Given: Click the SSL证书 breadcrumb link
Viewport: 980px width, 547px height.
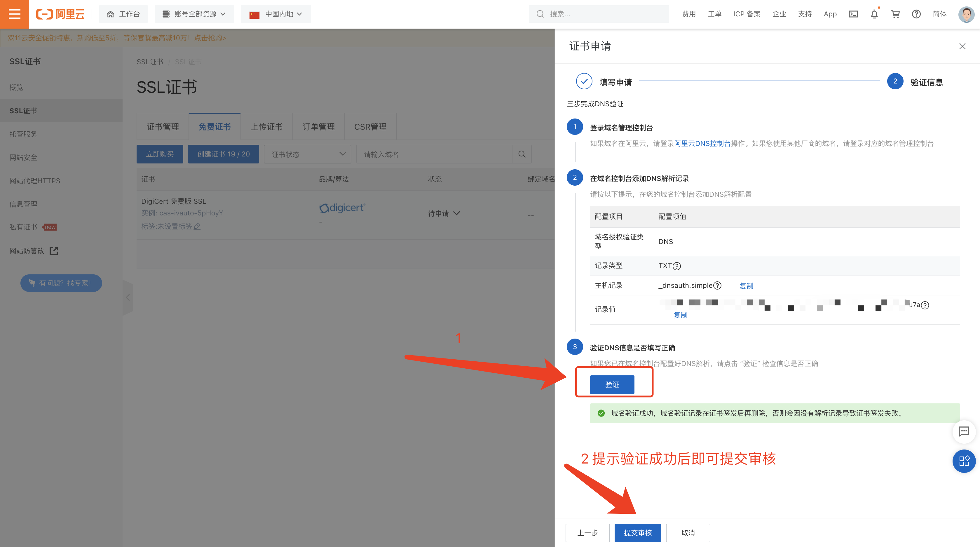Looking at the screenshot, I should tap(150, 62).
